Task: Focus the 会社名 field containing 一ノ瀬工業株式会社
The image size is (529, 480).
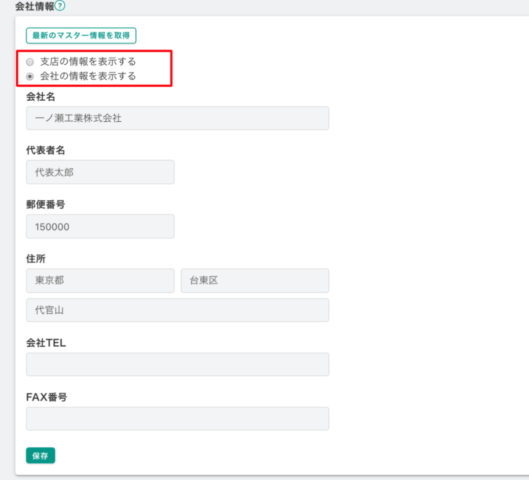Action: [x=177, y=118]
